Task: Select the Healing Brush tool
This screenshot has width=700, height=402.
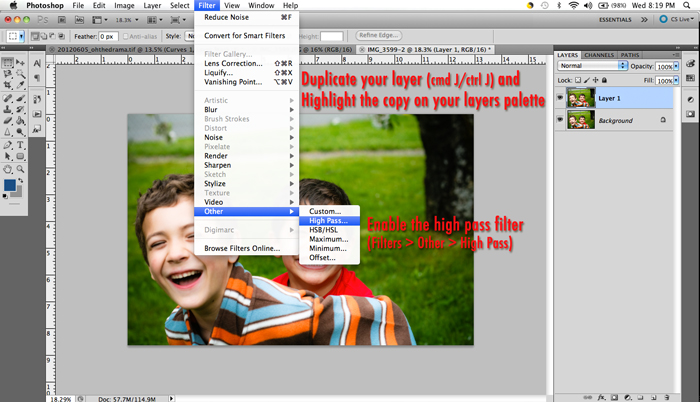Action: pos(8,98)
